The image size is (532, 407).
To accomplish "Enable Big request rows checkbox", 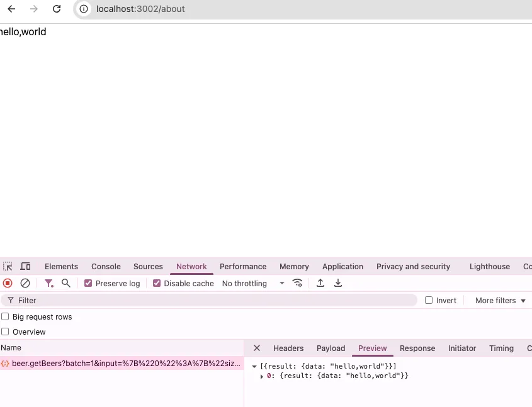I will [x=5, y=316].
